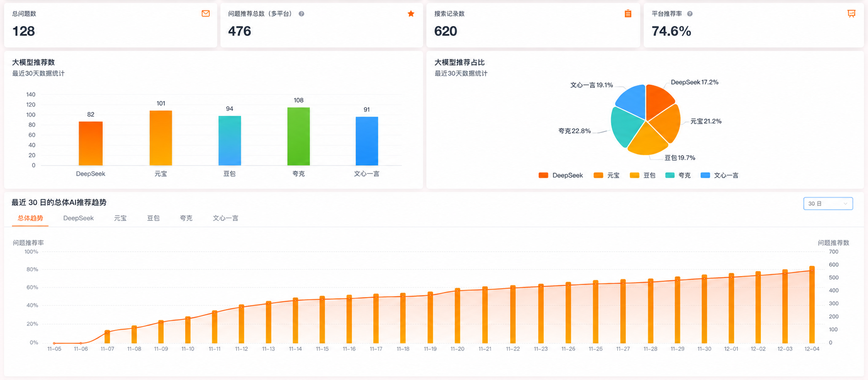Switch to the 元宝 trend tab
The height and width of the screenshot is (380, 868).
(x=120, y=218)
